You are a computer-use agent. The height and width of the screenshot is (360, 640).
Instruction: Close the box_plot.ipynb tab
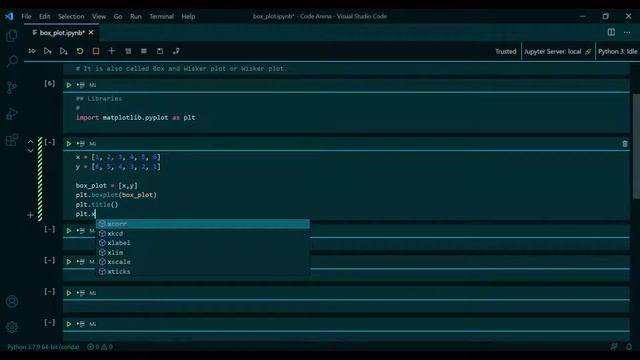(91, 32)
